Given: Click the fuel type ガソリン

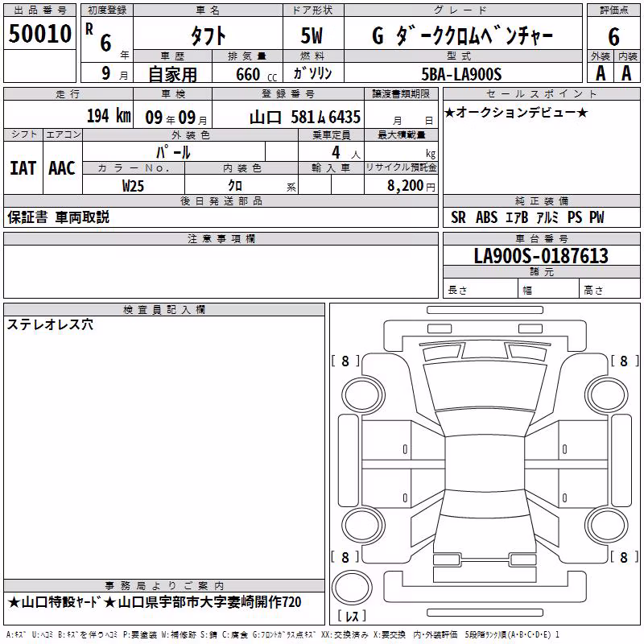Looking at the screenshot, I should [x=312, y=73].
